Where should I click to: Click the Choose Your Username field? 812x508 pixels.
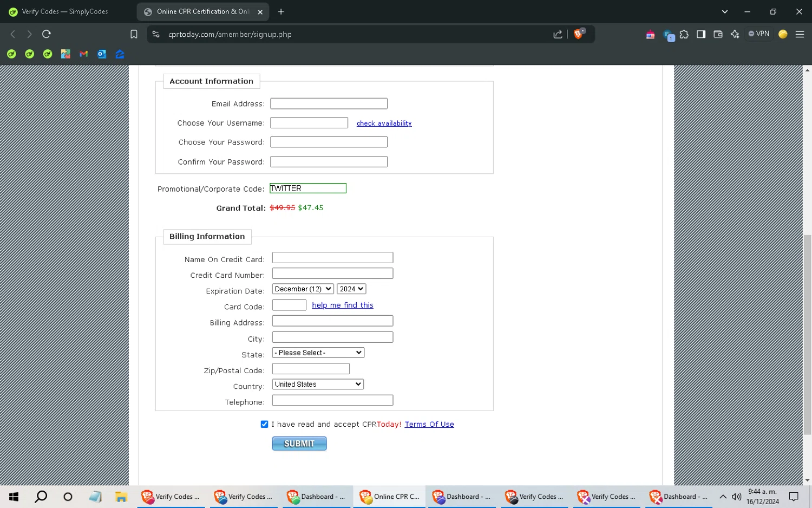[309, 123]
